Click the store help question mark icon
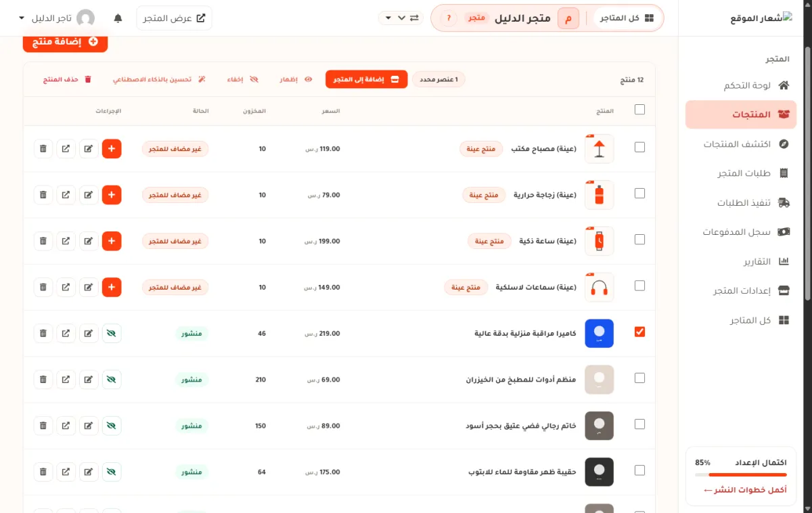This screenshot has height=513, width=812. point(448,18)
